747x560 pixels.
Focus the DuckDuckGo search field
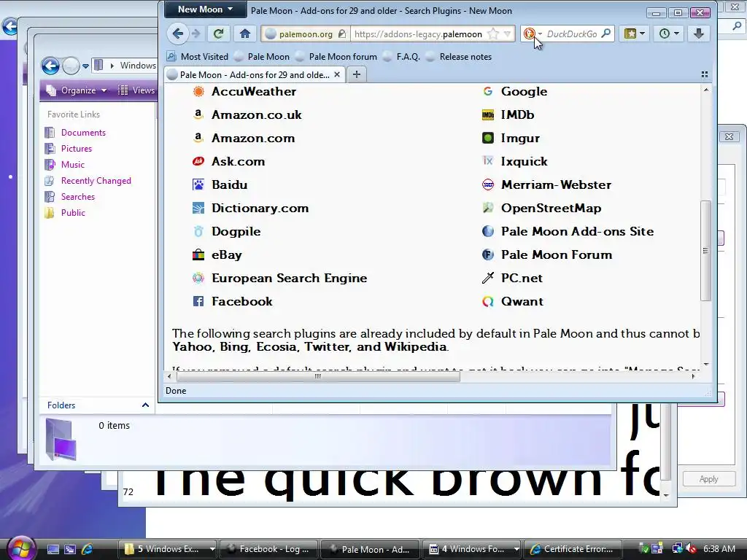coord(572,34)
